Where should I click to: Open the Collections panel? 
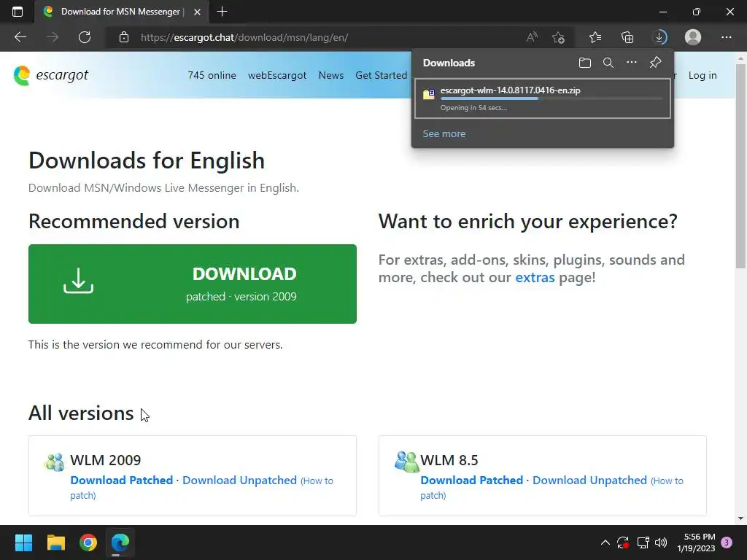627,37
